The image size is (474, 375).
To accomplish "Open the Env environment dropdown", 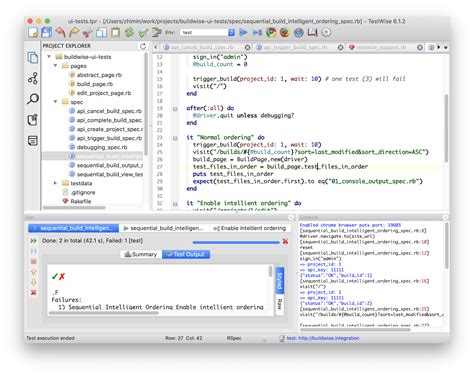I will click(231, 32).
